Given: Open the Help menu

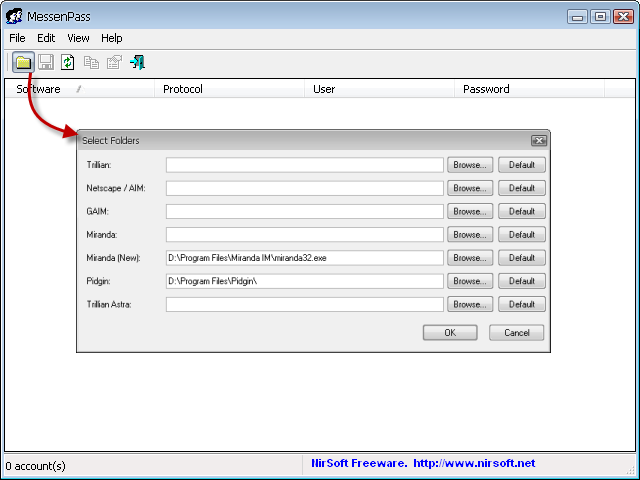Looking at the screenshot, I should (111, 38).
